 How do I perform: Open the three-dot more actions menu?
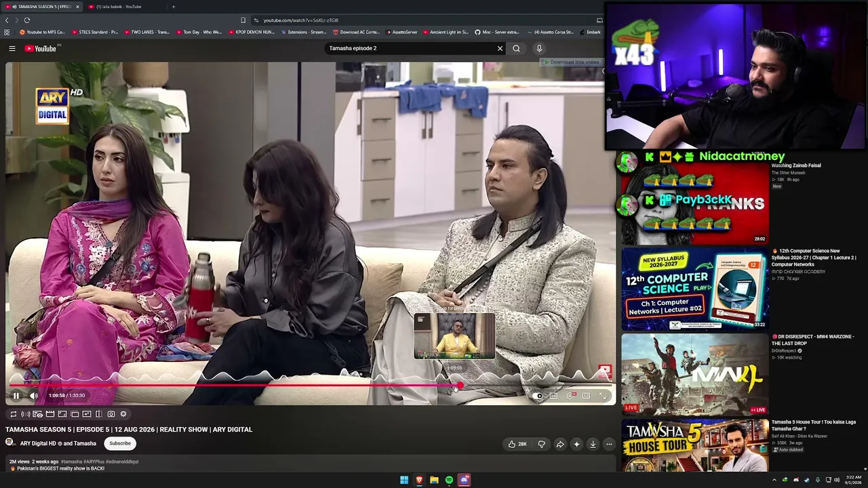[x=609, y=445]
